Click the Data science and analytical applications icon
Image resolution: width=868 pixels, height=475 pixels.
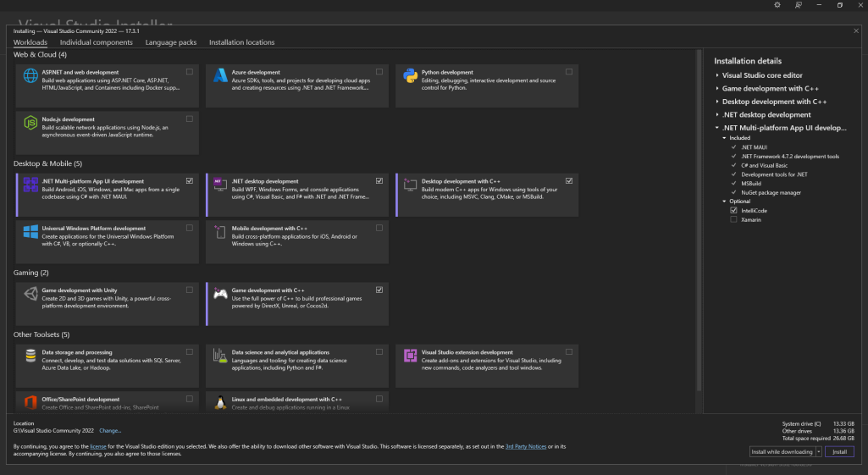click(220, 356)
